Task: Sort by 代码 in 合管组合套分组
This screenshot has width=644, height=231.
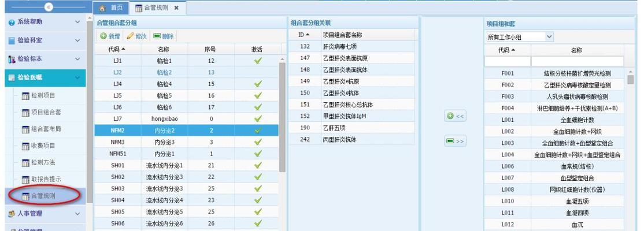Action: coord(117,49)
